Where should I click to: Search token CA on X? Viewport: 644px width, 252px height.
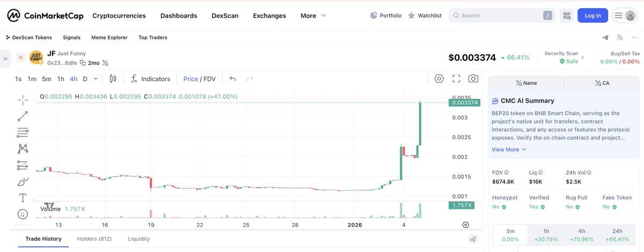pyautogui.click(x=602, y=83)
